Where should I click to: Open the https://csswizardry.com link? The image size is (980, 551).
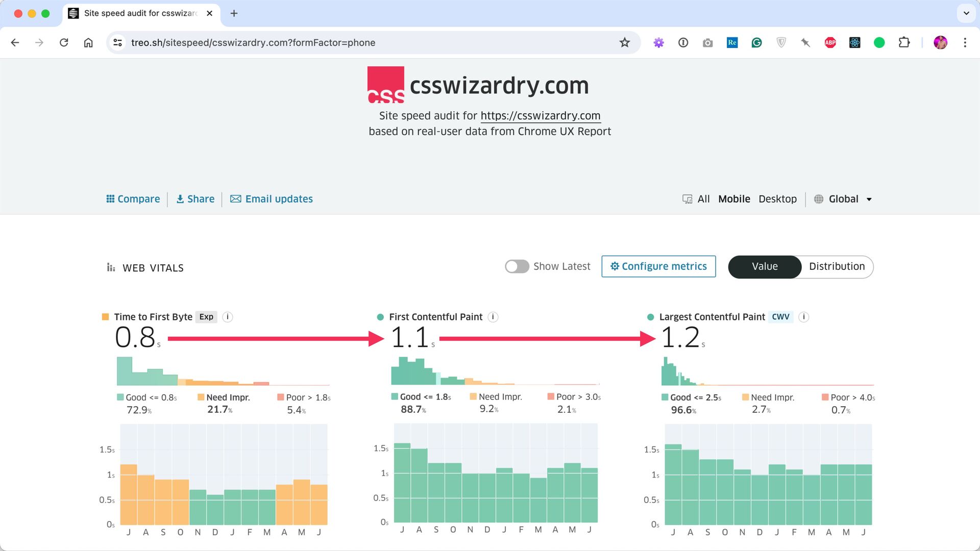pos(541,116)
